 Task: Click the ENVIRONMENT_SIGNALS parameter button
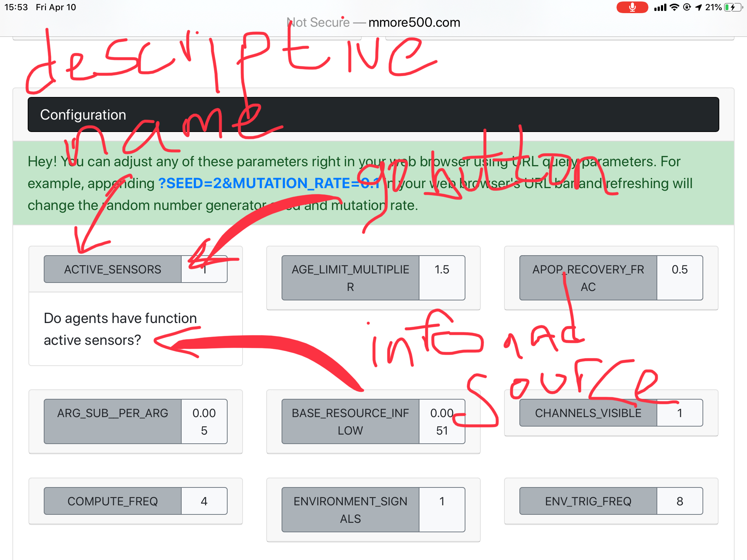pos(351,510)
